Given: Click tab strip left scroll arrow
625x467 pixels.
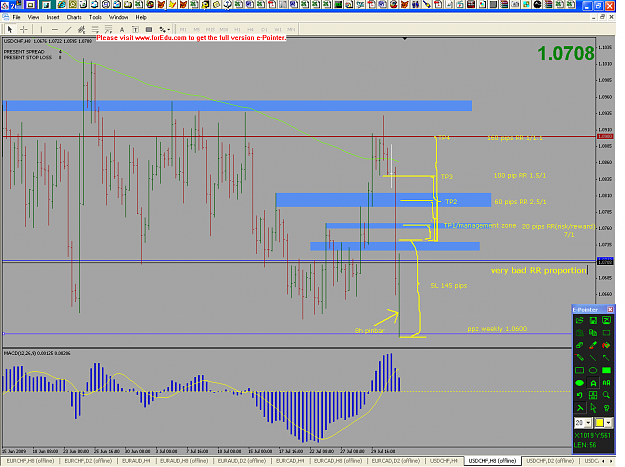Looking at the screenshot, I should 604,461.
